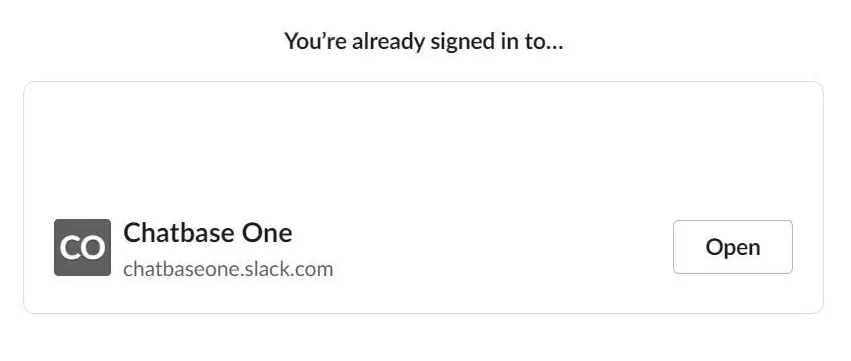This screenshot has width=851, height=361.
Task: Select the gray CO square logo
Action: tap(82, 248)
